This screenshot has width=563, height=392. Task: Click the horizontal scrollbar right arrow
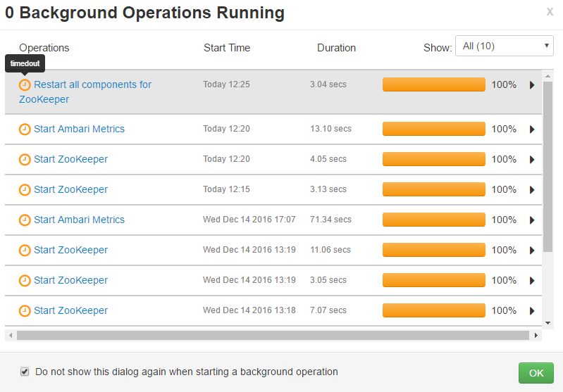click(x=537, y=336)
